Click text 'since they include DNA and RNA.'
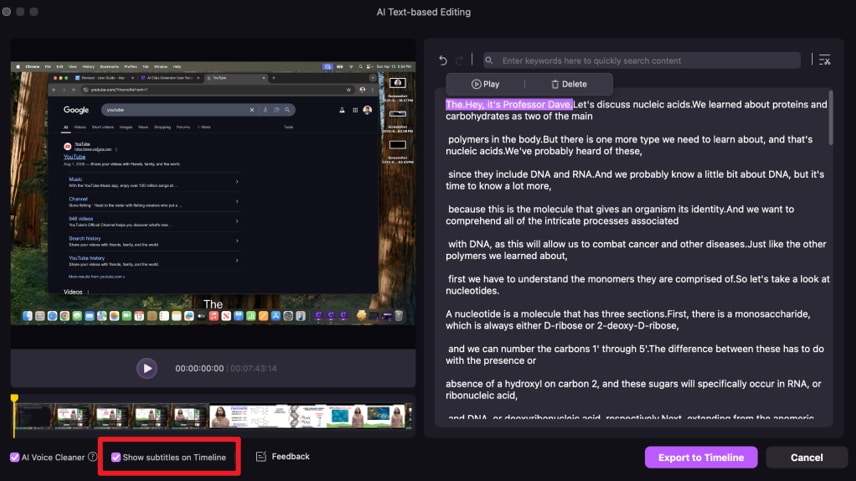856x481 pixels. point(521,174)
